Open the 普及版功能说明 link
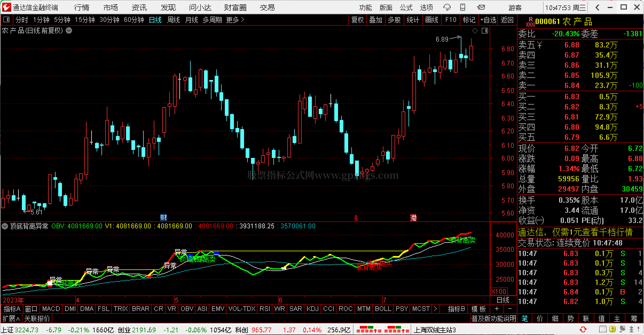 494,318
